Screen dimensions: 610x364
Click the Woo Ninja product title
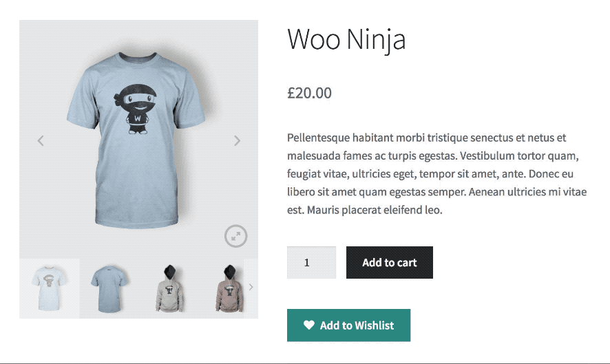click(346, 40)
